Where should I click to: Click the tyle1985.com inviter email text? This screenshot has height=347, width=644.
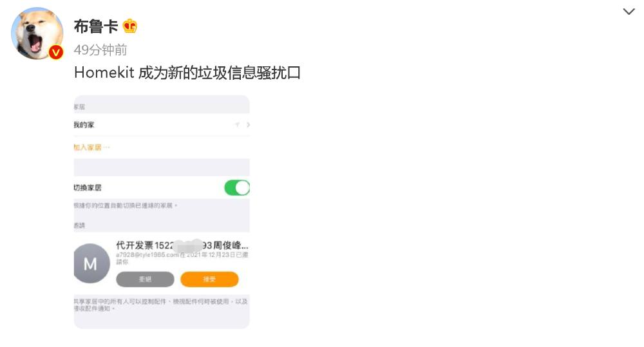coord(147,255)
